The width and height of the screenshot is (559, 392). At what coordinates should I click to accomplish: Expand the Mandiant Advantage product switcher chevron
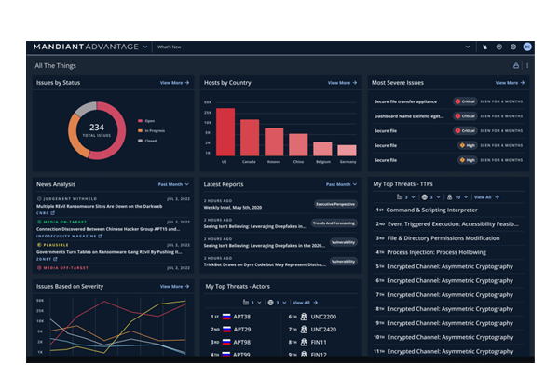point(145,47)
